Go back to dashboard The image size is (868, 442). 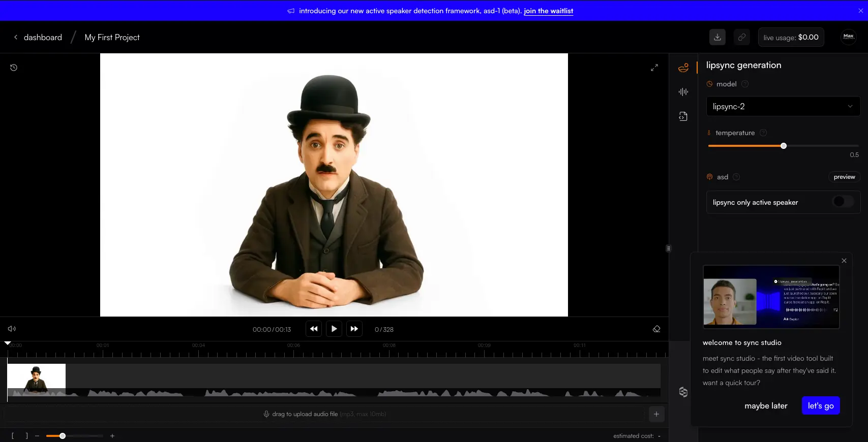38,37
